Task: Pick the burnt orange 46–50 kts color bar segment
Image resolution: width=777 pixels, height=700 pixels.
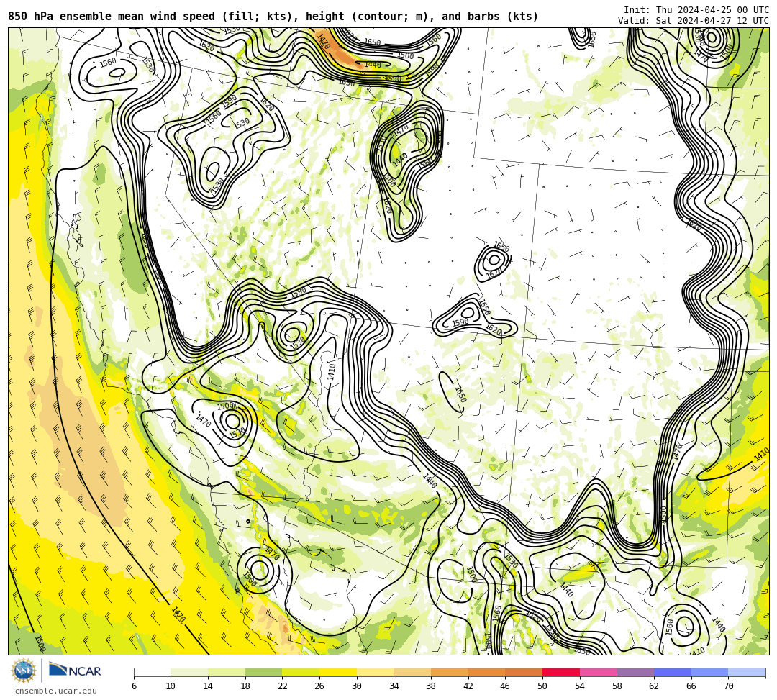Action: coord(524,672)
